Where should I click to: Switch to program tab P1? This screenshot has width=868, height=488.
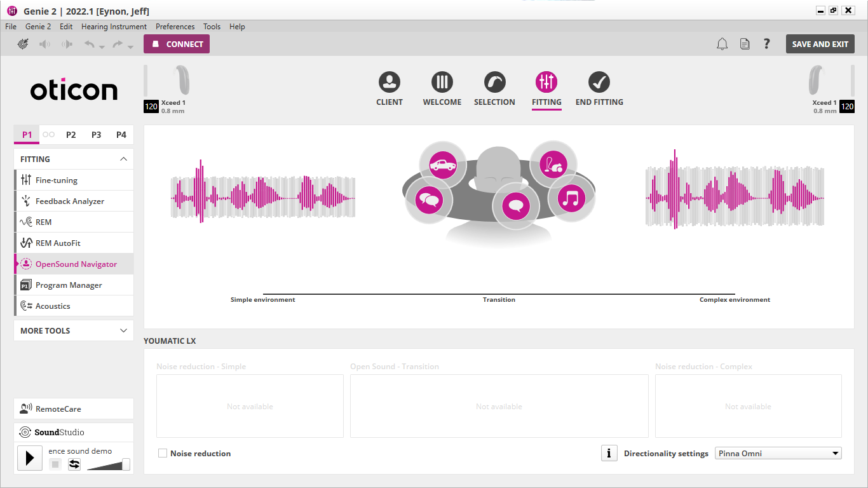tap(27, 135)
